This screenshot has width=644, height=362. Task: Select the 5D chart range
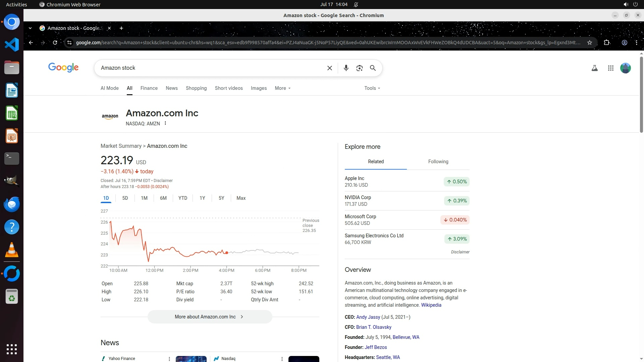(125, 198)
